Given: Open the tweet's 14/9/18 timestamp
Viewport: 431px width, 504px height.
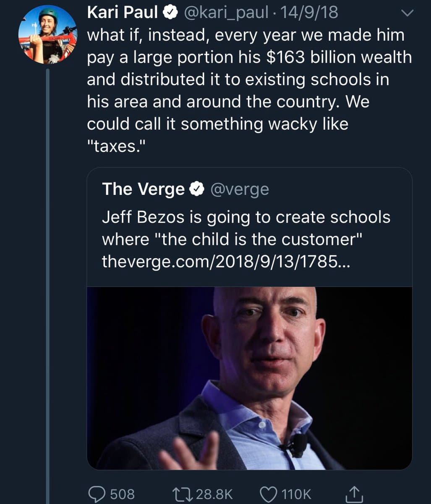Looking at the screenshot, I should click(311, 13).
